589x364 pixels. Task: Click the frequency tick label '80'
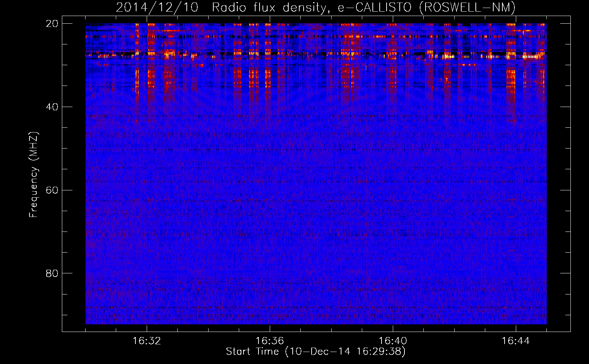pos(52,273)
